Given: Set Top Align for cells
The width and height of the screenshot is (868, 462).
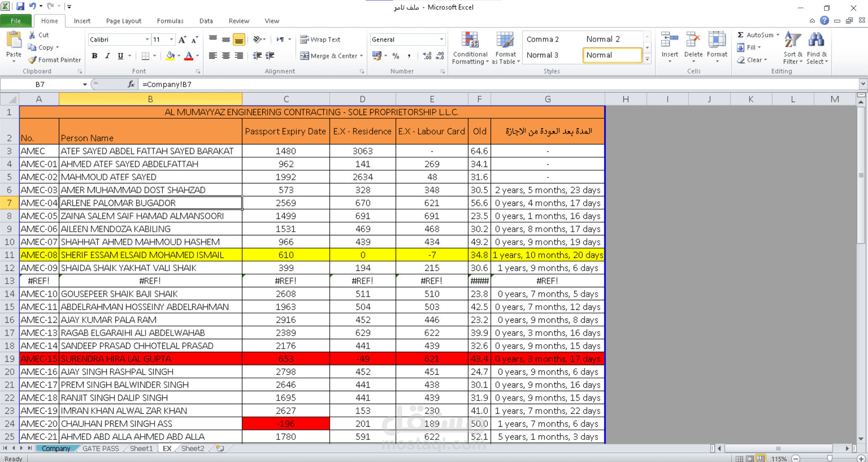Looking at the screenshot, I should tap(213, 39).
